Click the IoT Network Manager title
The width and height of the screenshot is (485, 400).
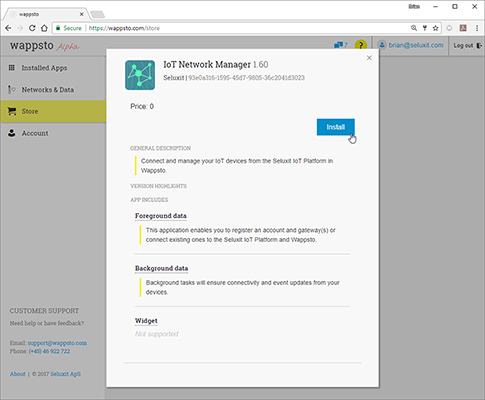[x=207, y=64]
